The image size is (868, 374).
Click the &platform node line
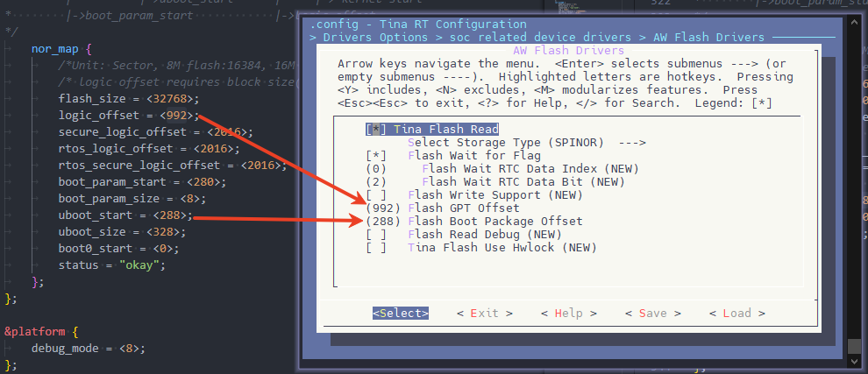pyautogui.click(x=35, y=331)
